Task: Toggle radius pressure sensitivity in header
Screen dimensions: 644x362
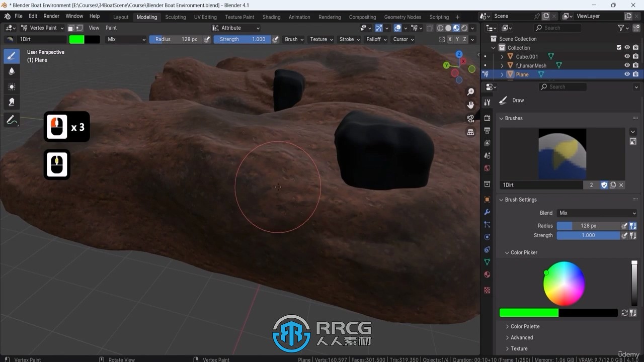Action: (x=207, y=39)
